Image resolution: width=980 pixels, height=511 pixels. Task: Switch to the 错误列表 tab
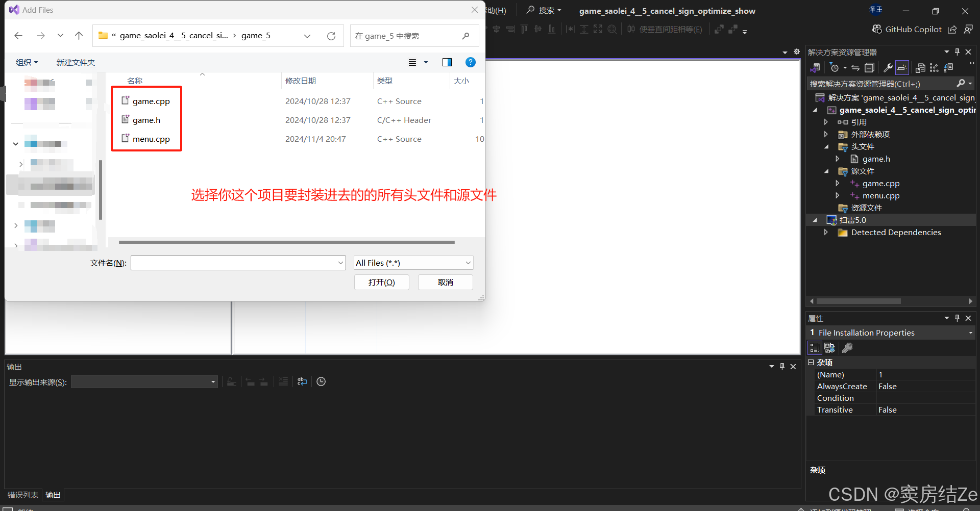tap(22, 494)
